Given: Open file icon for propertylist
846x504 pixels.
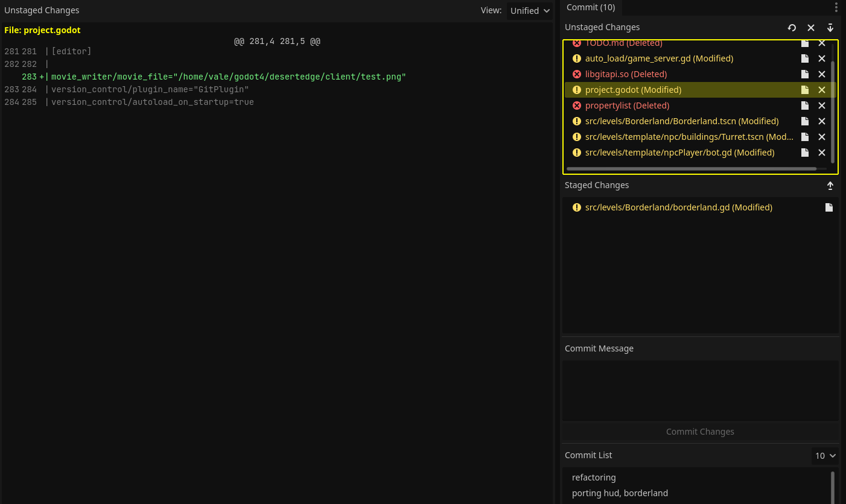Looking at the screenshot, I should click(x=805, y=106).
